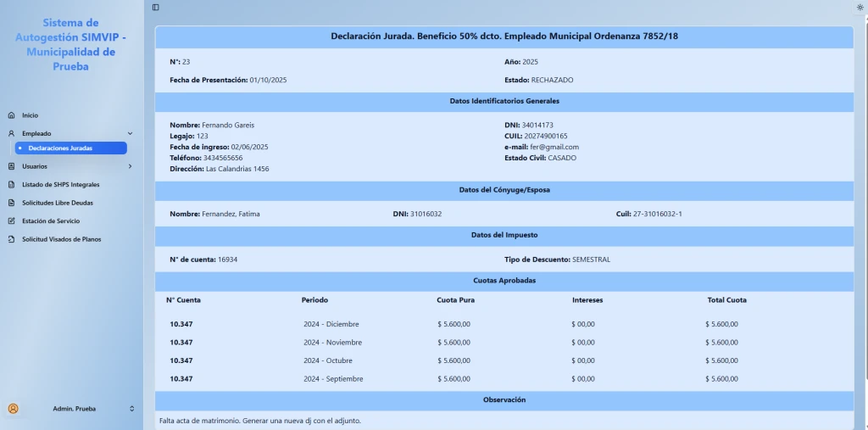Click spouse name Fernandez, Fatima

(231, 214)
